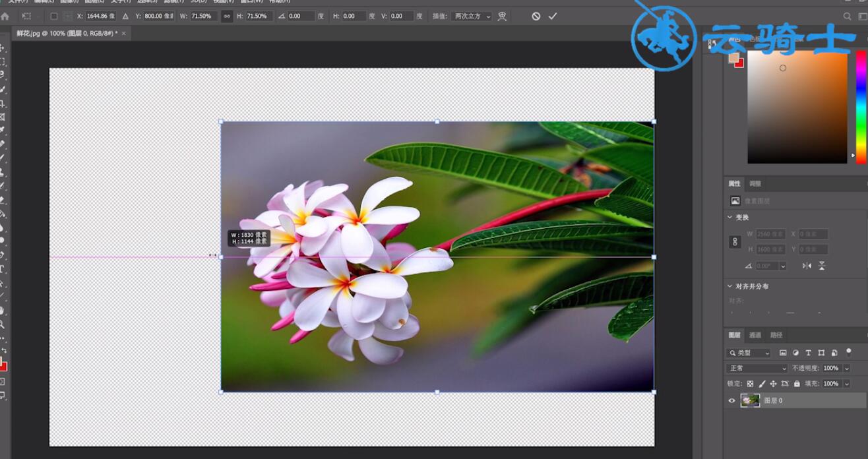Lock all padlock icon
Image resolution: width=868 pixels, height=459 pixels.
tap(797, 383)
